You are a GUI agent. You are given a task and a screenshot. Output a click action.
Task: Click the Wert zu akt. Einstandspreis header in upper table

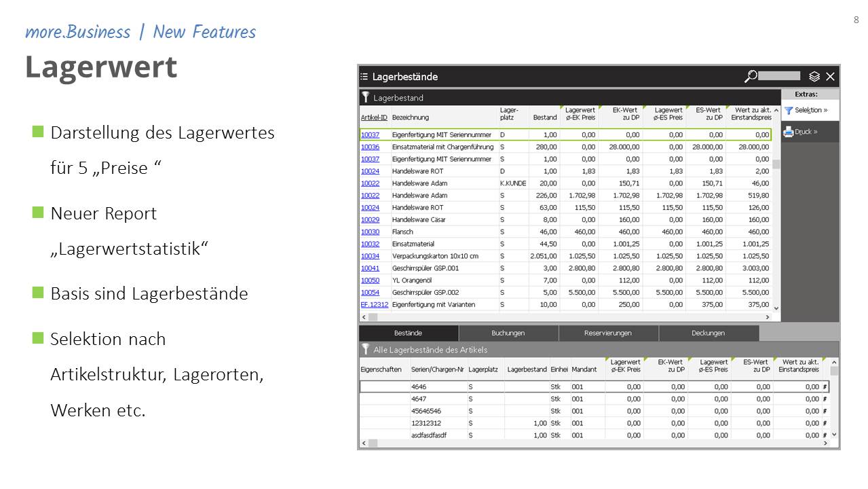(x=751, y=113)
